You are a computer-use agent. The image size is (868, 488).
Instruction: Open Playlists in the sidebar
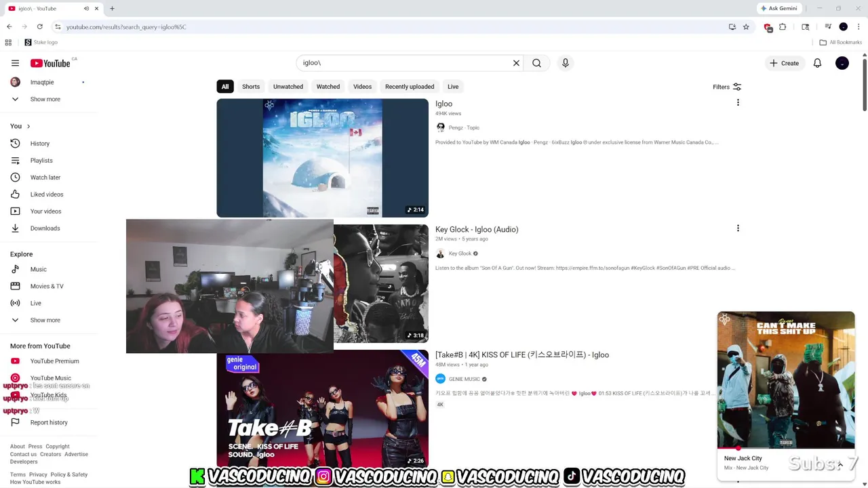pyautogui.click(x=41, y=161)
